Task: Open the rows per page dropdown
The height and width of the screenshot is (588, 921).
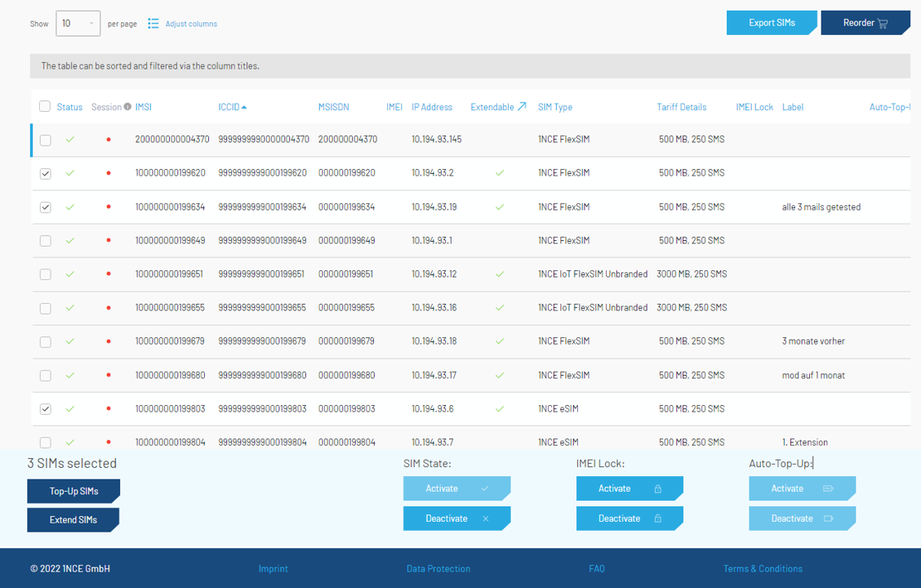Action: 78,24
